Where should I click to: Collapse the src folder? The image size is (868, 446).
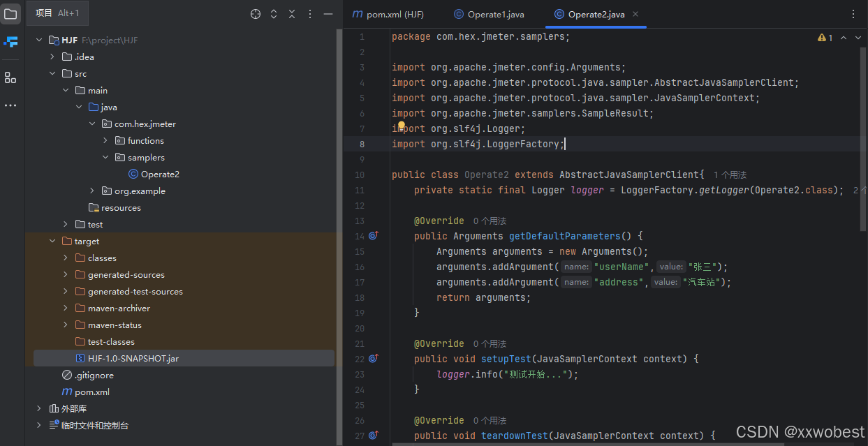(52, 73)
